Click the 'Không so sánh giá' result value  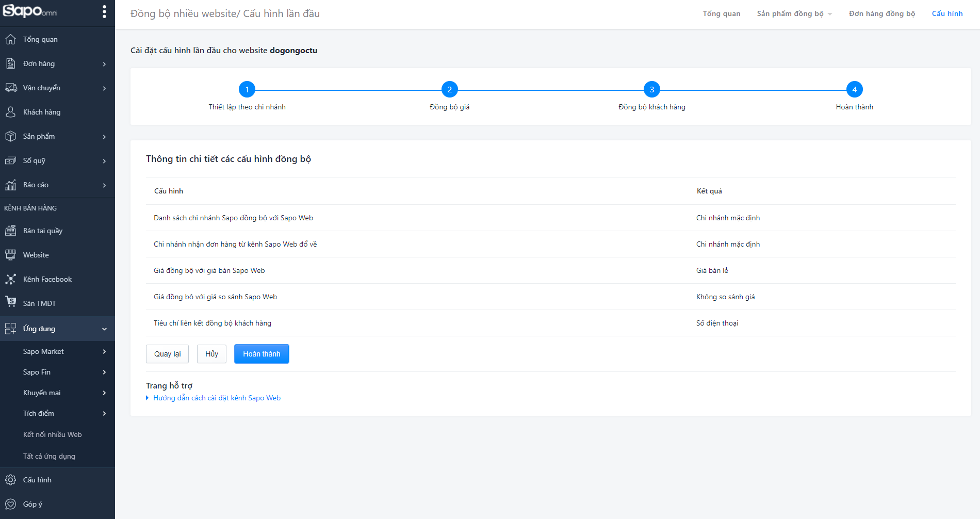click(725, 297)
